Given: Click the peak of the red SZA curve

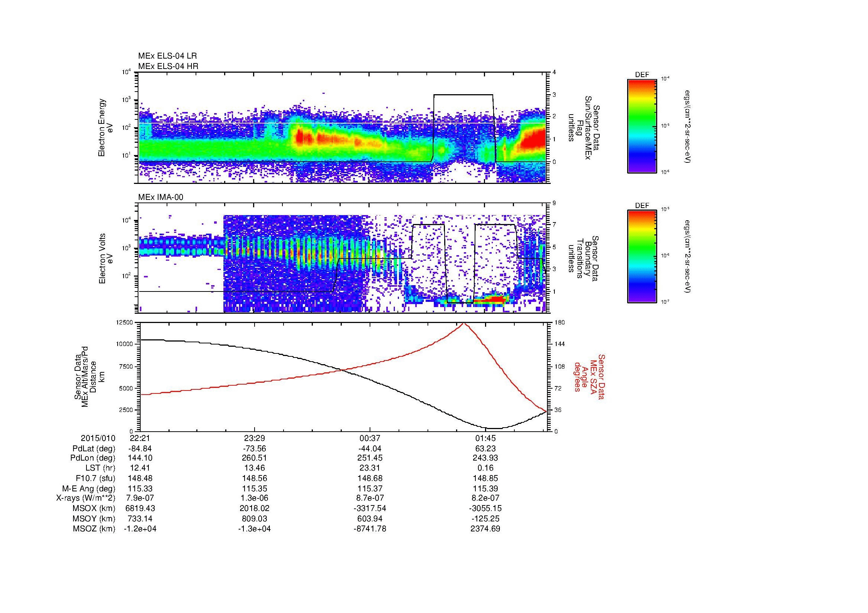Looking at the screenshot, I should pos(465,323).
